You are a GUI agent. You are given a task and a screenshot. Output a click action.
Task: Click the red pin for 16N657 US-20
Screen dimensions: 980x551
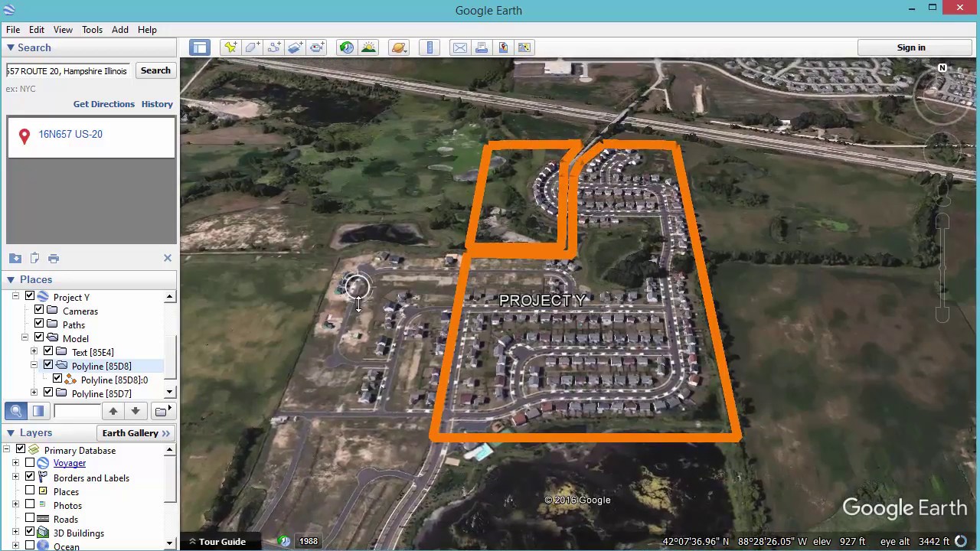(x=24, y=136)
